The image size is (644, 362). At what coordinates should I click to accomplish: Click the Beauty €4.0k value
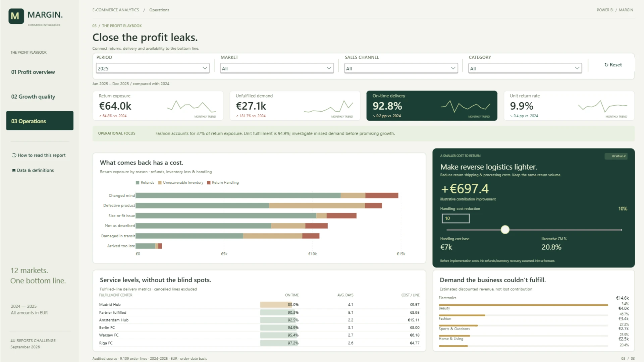click(x=624, y=308)
